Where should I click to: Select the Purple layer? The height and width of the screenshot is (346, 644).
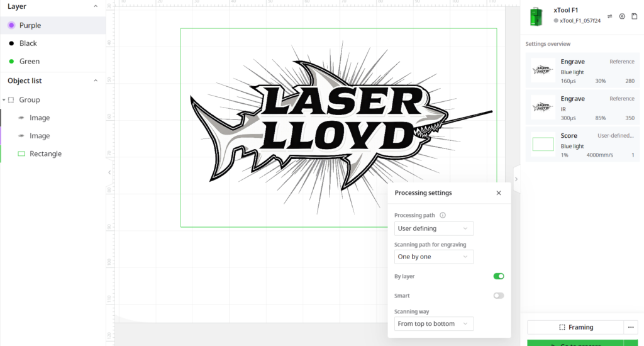point(53,25)
